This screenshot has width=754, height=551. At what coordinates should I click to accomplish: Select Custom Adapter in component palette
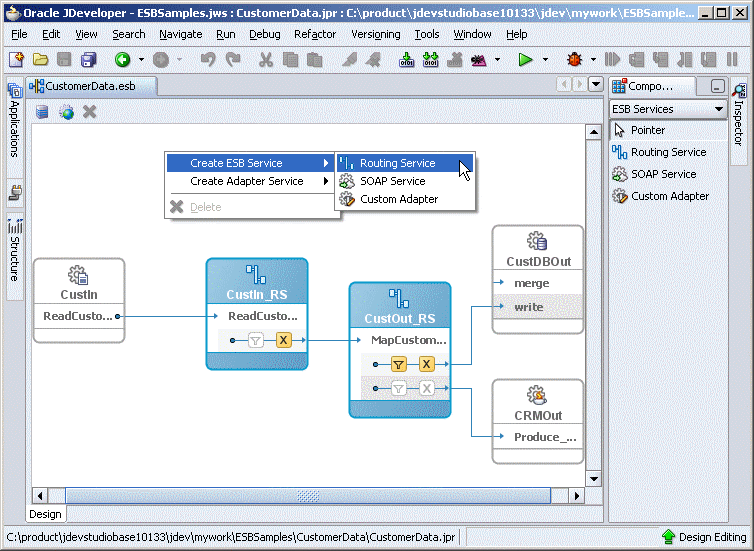pos(668,196)
